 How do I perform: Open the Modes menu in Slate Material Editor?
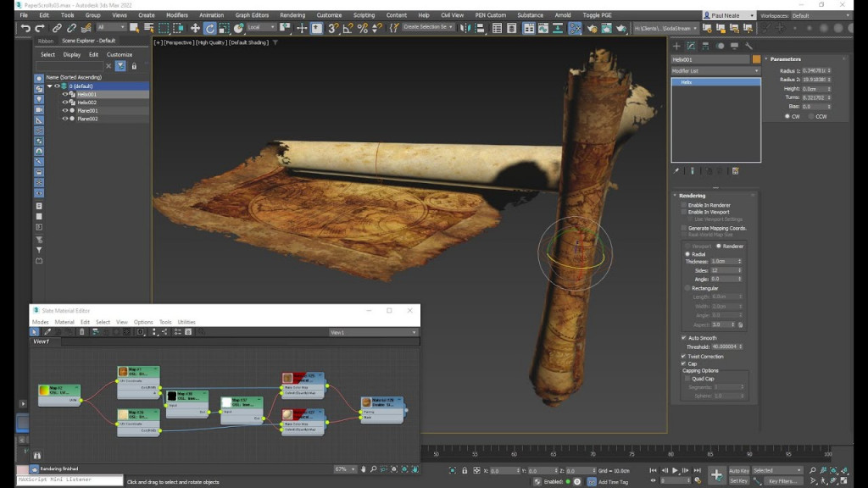coord(41,321)
